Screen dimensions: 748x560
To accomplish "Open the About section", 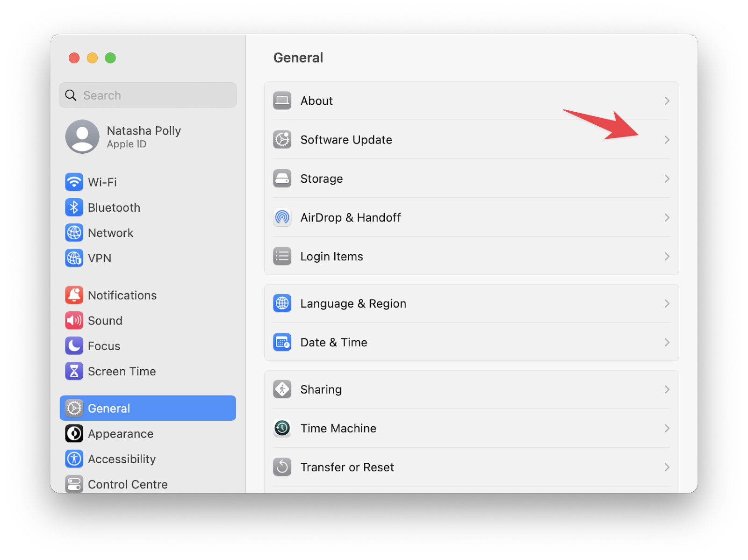I will (316, 101).
